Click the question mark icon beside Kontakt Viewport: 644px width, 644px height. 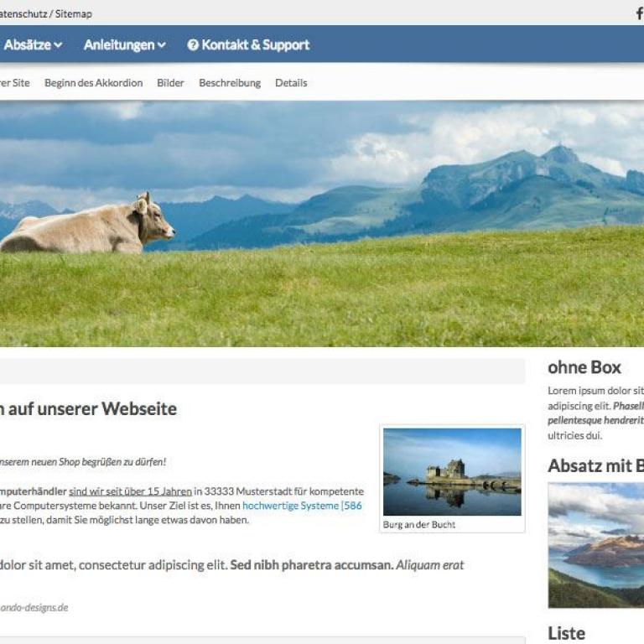pos(193,44)
